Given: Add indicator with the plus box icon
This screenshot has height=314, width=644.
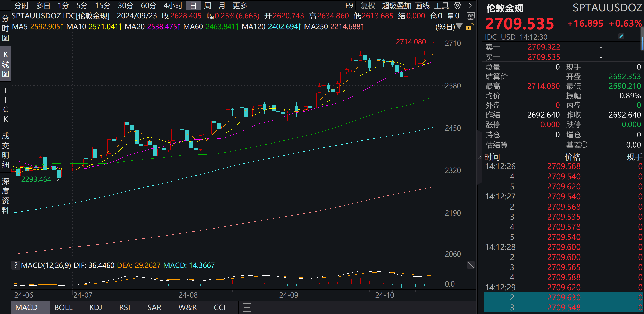Looking at the screenshot, I should (x=247, y=307).
